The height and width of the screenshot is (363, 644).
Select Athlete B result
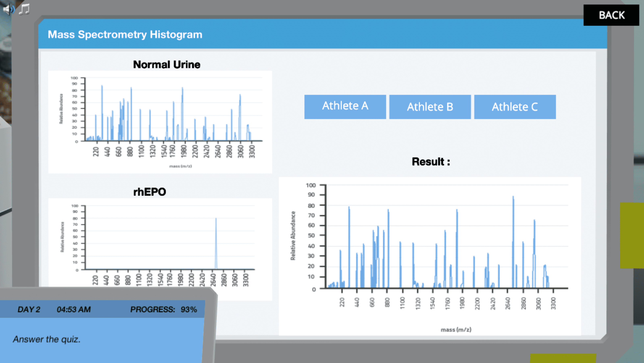pyautogui.click(x=430, y=107)
